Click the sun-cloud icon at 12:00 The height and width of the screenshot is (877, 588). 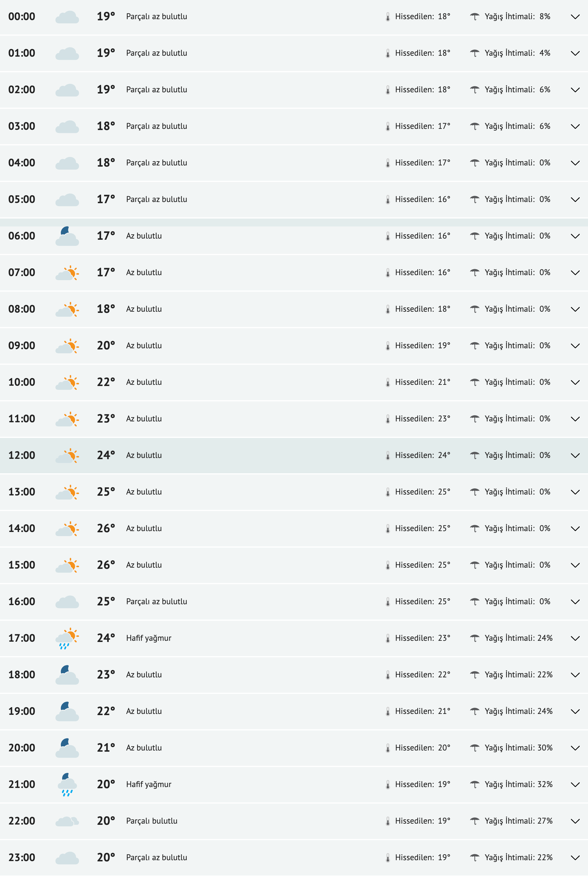[x=68, y=456]
